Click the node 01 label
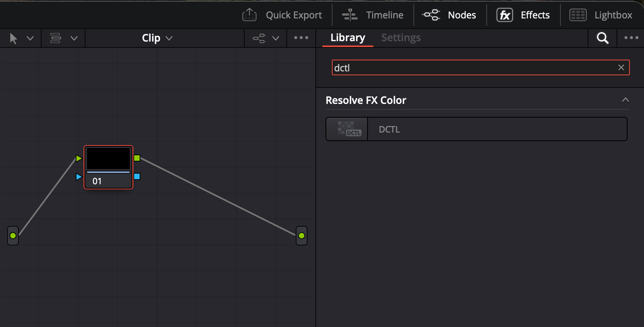Screen dimensions: 644x327 (x=97, y=181)
